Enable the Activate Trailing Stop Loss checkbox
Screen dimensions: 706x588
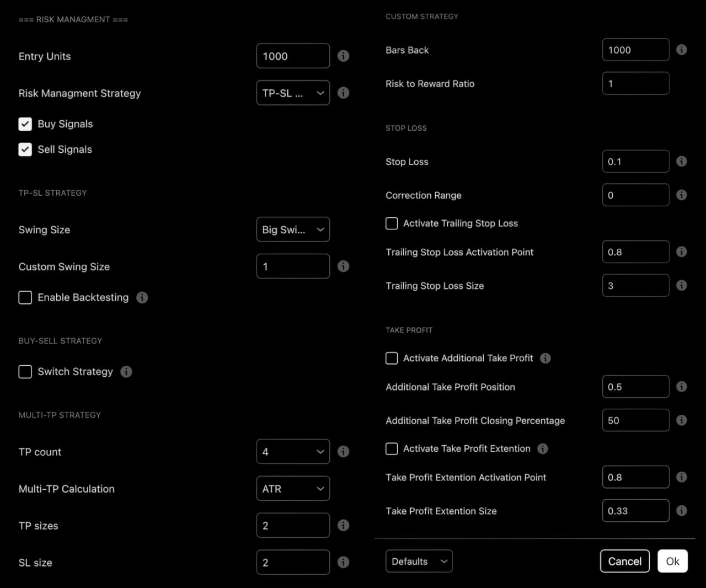point(392,223)
